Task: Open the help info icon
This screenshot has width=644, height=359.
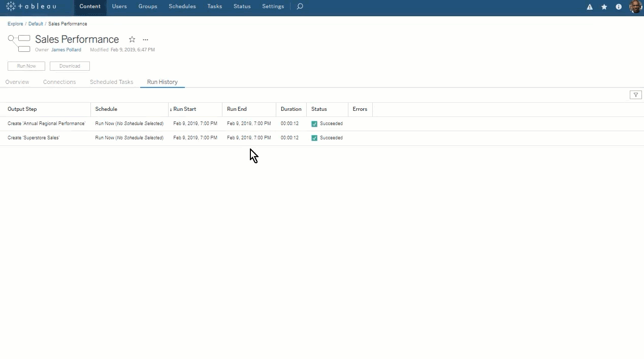Action: click(x=619, y=7)
